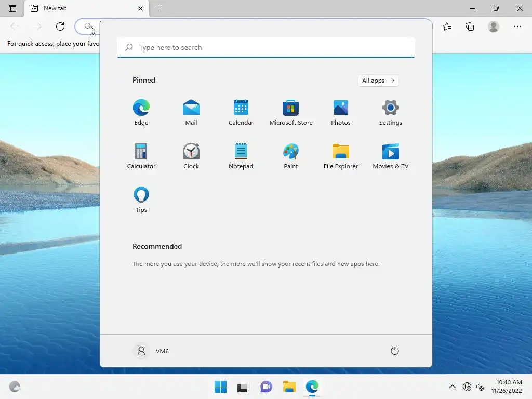Open Chat from the taskbar
Image resolution: width=532 pixels, height=399 pixels.
click(266, 387)
